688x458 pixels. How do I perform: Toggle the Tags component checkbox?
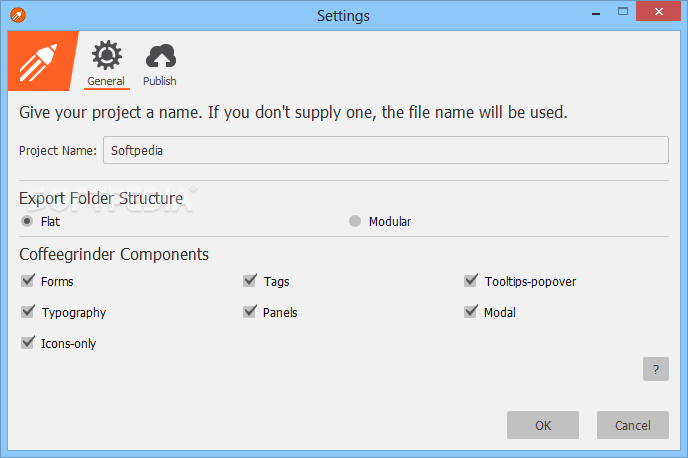(x=250, y=281)
